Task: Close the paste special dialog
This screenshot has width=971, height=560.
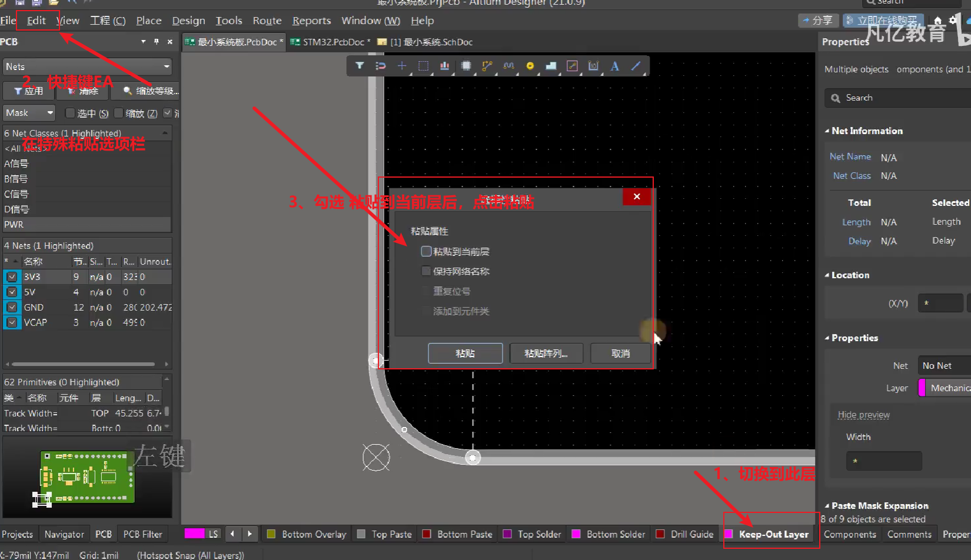Action: [637, 196]
